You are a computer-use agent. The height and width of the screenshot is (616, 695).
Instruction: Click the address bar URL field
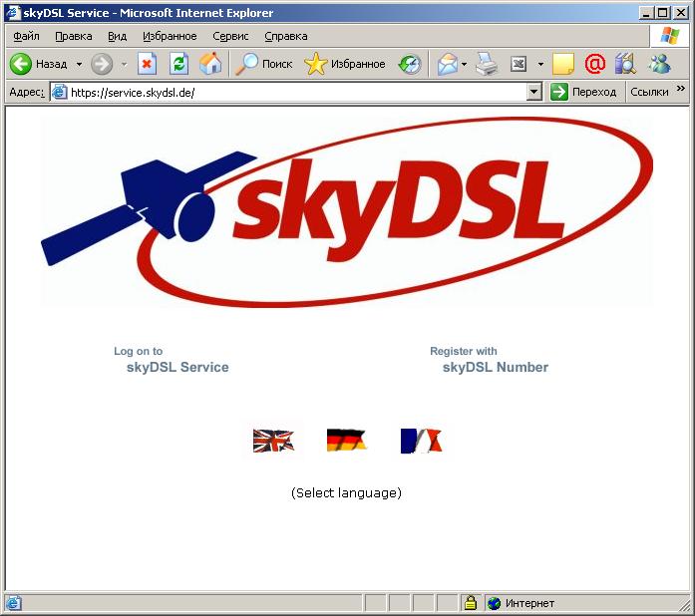[x=297, y=92]
